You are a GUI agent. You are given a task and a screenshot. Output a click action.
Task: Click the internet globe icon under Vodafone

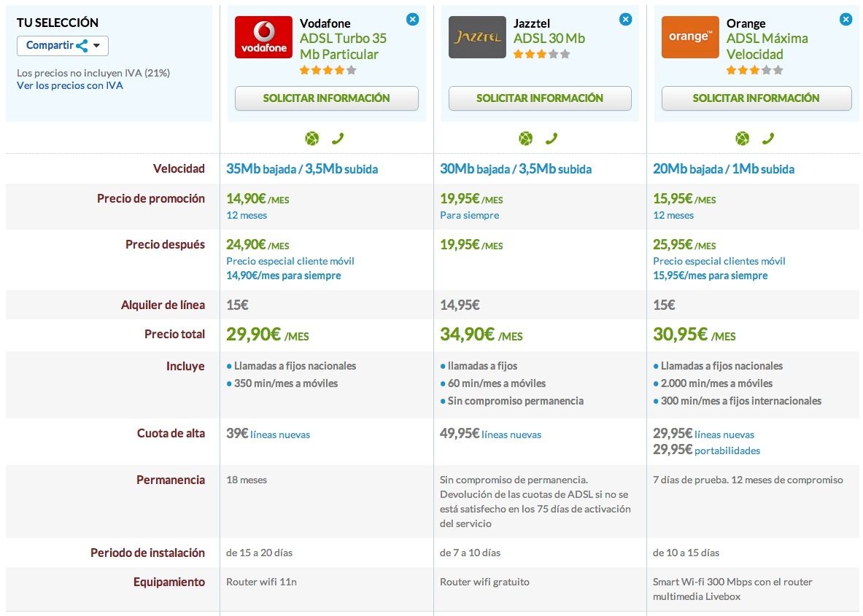click(312, 139)
